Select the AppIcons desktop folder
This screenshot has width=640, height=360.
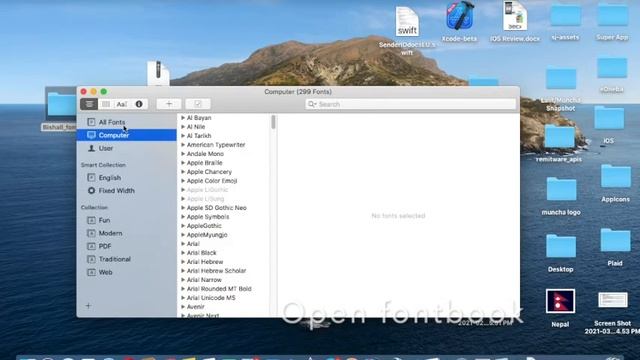click(616, 176)
